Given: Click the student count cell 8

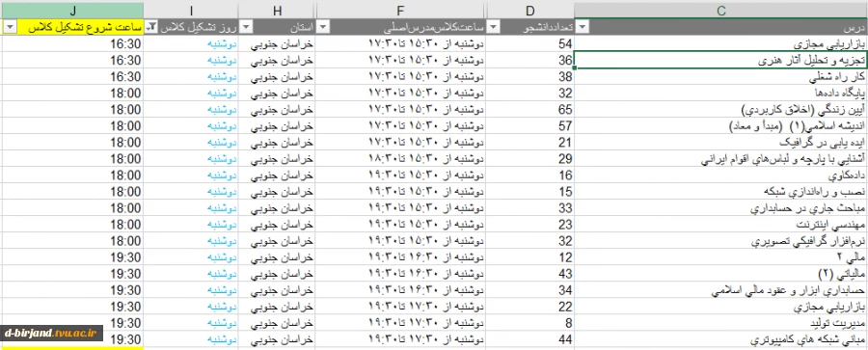Looking at the screenshot, I should (x=530, y=323).
